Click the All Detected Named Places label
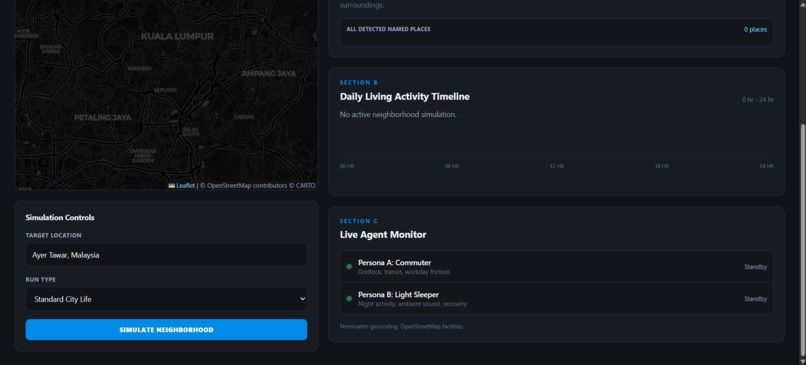The height and width of the screenshot is (365, 806). pyautogui.click(x=388, y=29)
